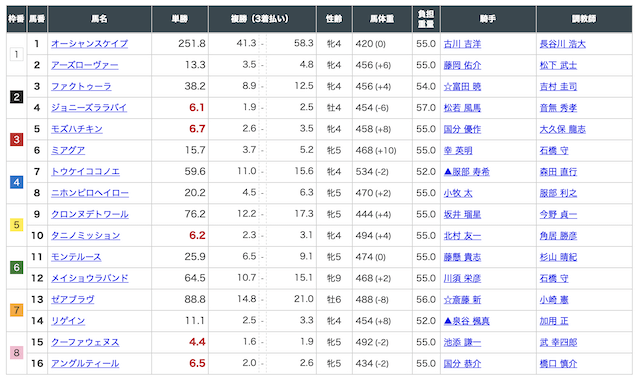Open horse クロンヌデトワール
Image resolution: width=640 pixels, height=381 pixels.
tap(90, 214)
